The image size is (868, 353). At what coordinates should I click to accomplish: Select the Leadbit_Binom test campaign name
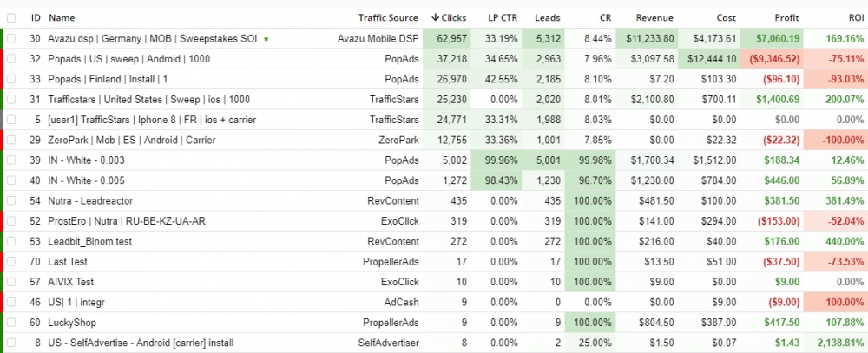89,241
